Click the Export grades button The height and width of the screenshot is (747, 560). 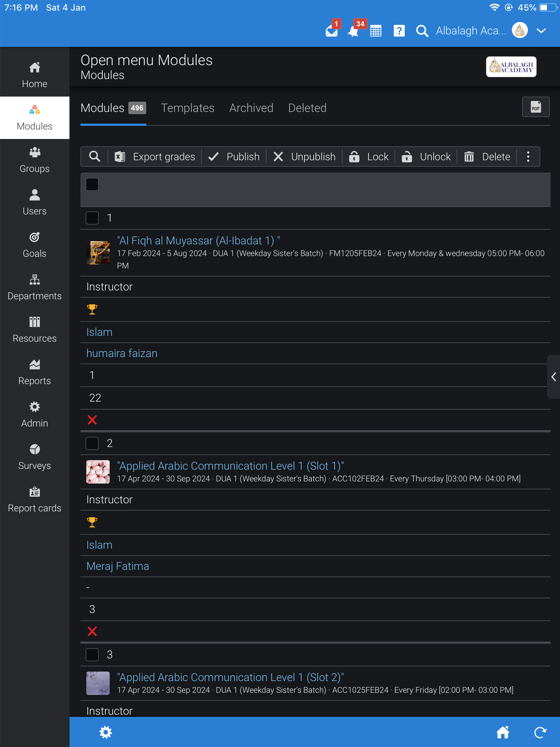pos(155,157)
